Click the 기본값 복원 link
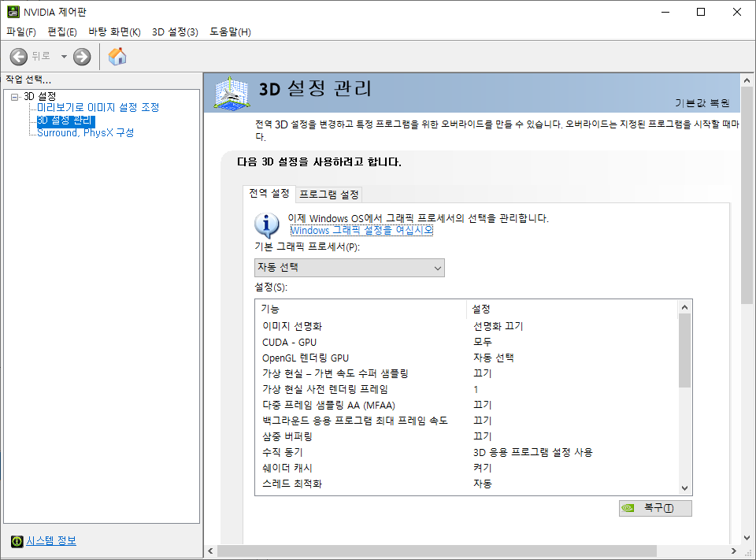The height and width of the screenshot is (560, 756). coord(702,103)
